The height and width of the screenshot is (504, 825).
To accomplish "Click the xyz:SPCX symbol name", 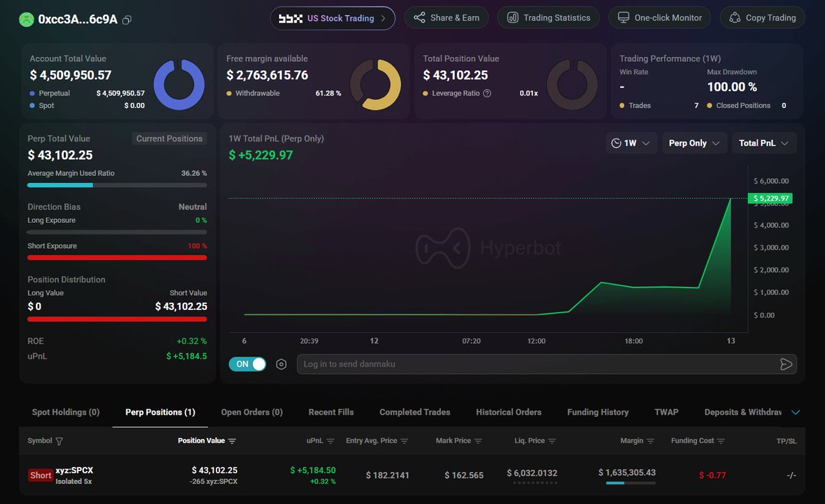I will (74, 470).
